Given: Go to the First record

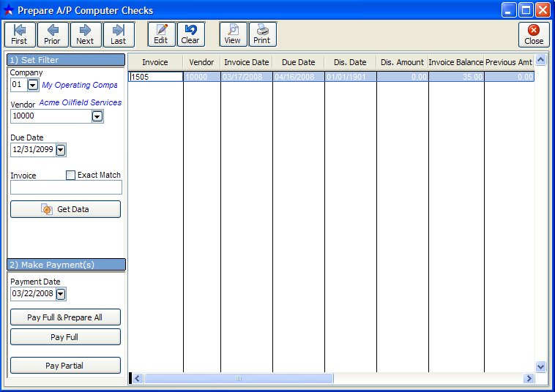Looking at the screenshot, I should point(20,34).
